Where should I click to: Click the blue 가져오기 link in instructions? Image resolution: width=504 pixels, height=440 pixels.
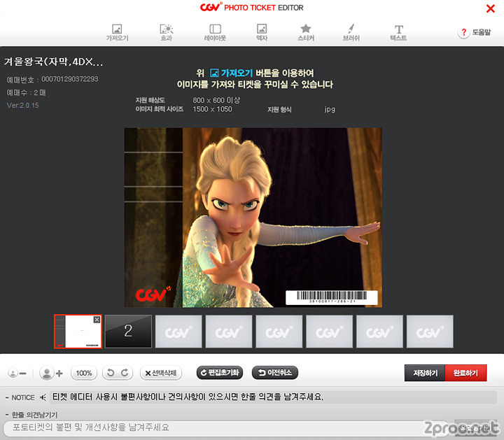click(232, 73)
